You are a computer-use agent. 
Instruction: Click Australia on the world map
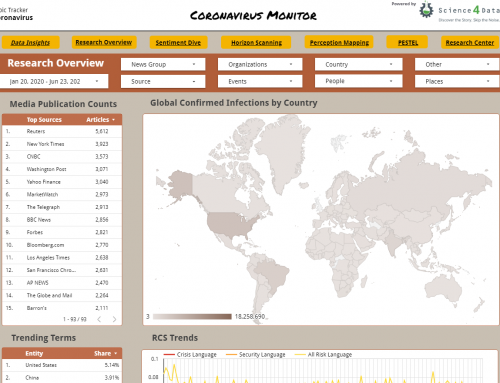point(444,287)
